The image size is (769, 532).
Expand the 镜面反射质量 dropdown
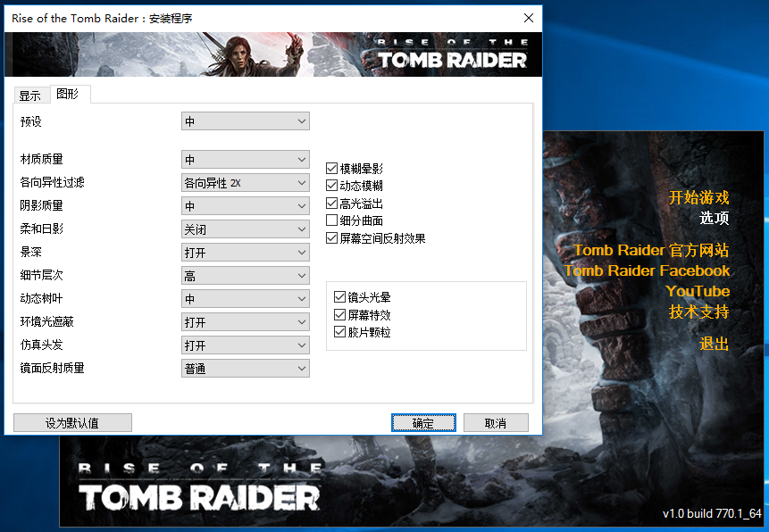click(x=246, y=369)
